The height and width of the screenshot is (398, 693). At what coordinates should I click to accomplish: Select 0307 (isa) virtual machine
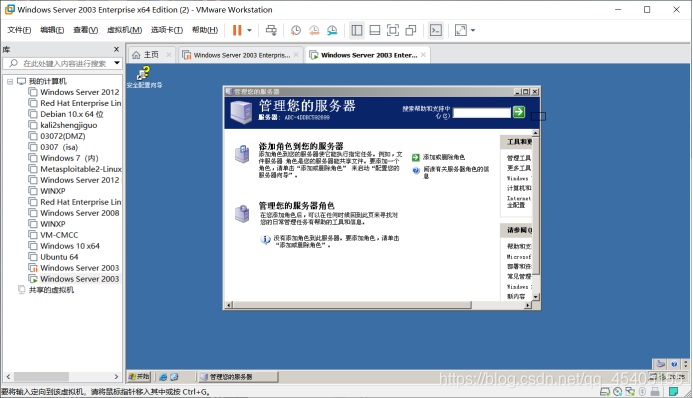(x=59, y=147)
